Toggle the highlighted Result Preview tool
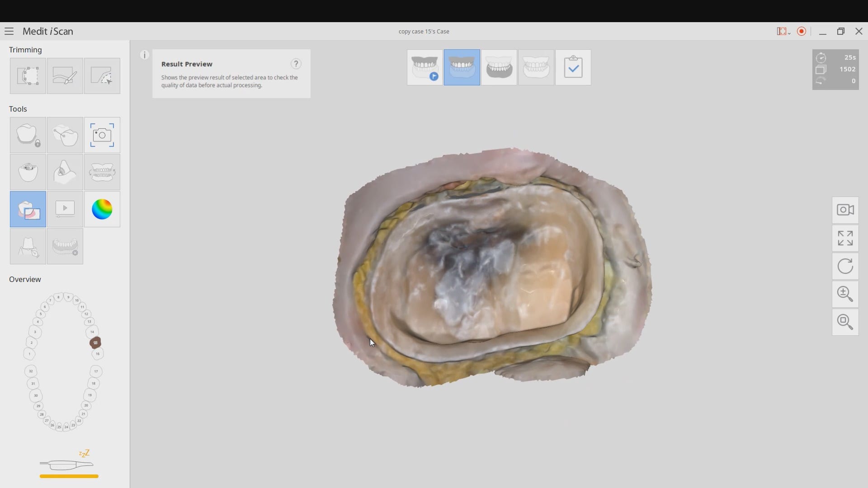868x488 pixels. [28, 209]
